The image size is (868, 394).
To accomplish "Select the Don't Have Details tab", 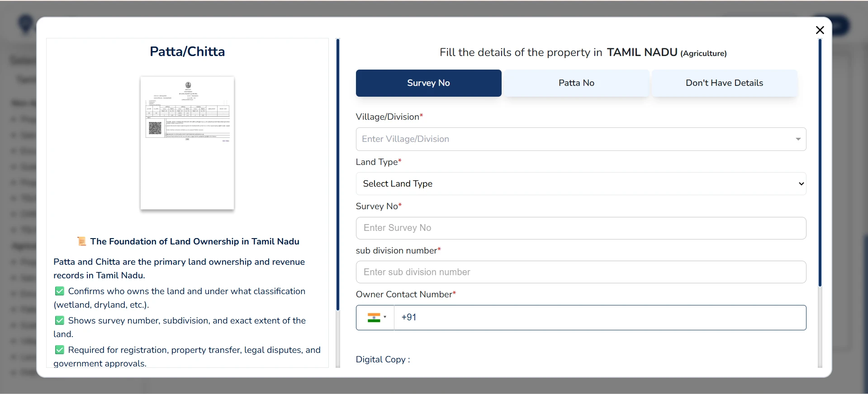I will pyautogui.click(x=724, y=83).
